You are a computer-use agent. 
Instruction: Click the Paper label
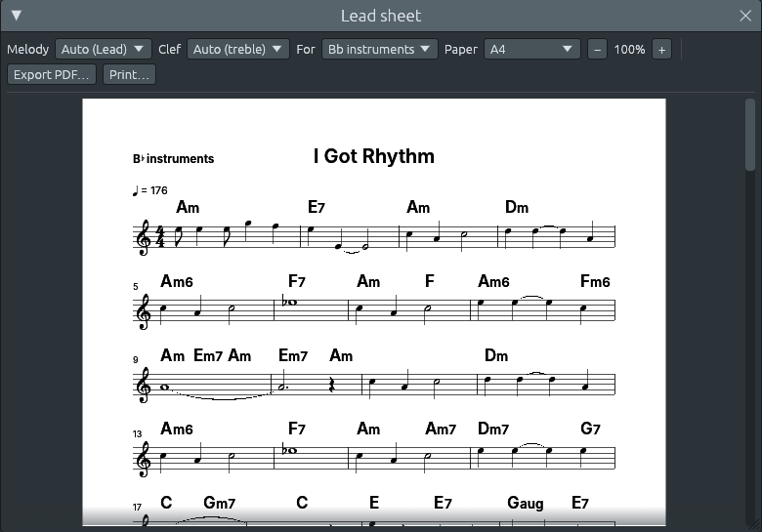click(x=461, y=50)
